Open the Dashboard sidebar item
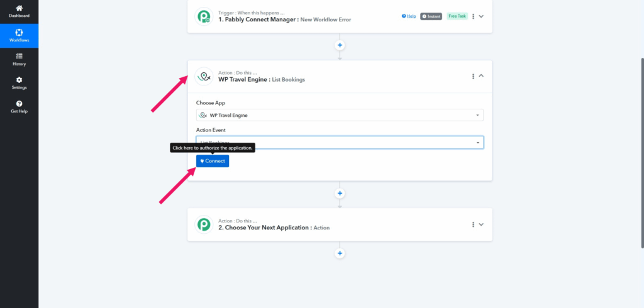This screenshot has height=308, width=644. 19,11
